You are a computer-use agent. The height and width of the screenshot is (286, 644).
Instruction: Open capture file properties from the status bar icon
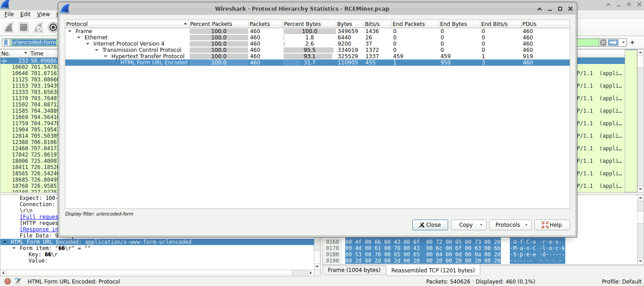tap(18, 281)
